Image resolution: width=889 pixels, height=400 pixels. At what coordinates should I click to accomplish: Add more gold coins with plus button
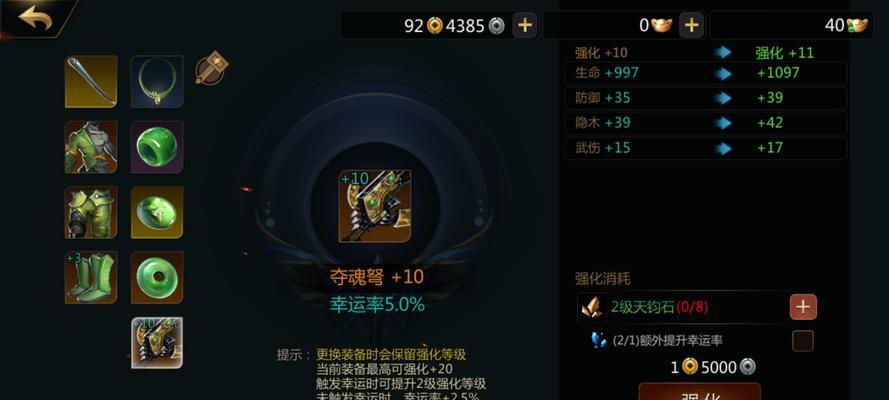(525, 25)
